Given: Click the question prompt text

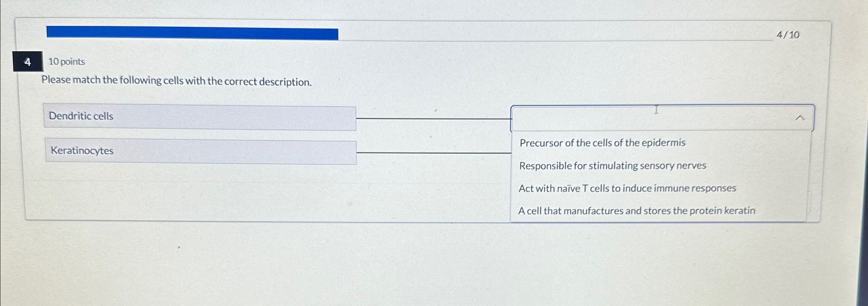Looking at the screenshot, I should coord(177,81).
